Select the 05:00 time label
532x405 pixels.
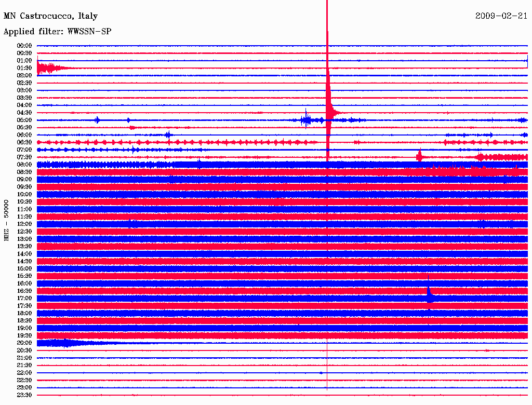pos(24,120)
